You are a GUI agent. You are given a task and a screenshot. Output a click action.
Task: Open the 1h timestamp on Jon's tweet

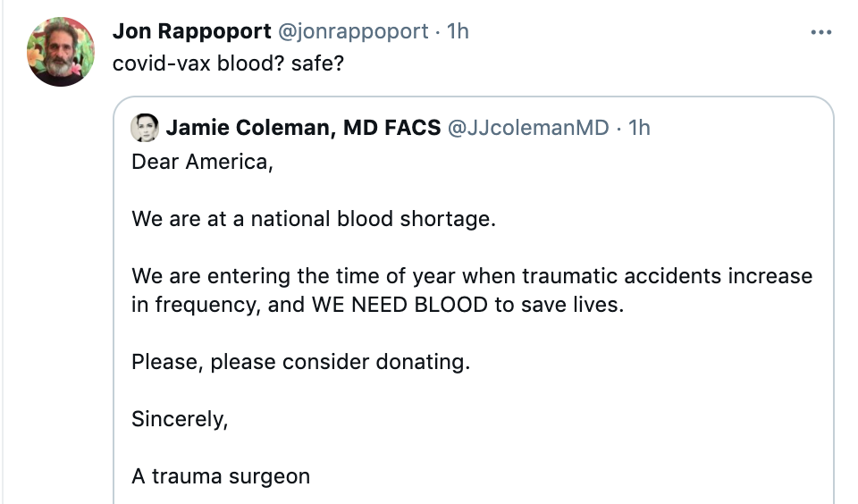(458, 31)
